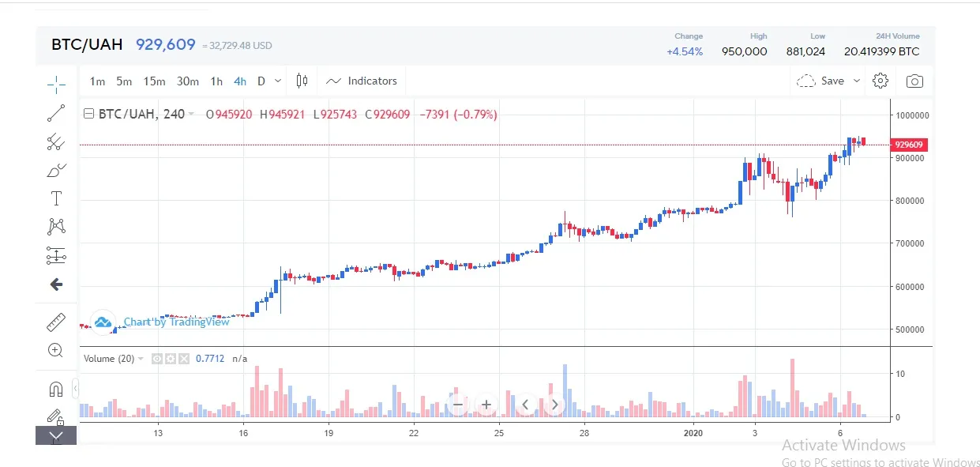
Task: Open candlestick chart style selector
Action: tap(302, 81)
